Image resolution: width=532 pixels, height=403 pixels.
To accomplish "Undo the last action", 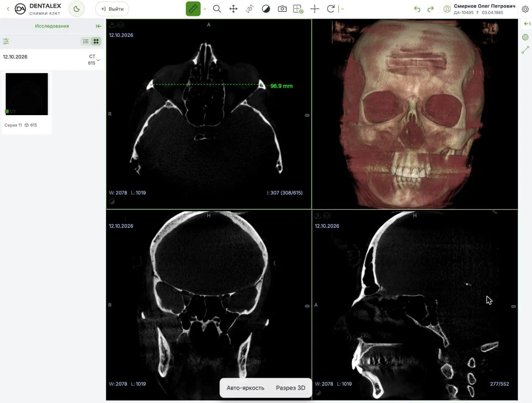I will coord(417,9).
